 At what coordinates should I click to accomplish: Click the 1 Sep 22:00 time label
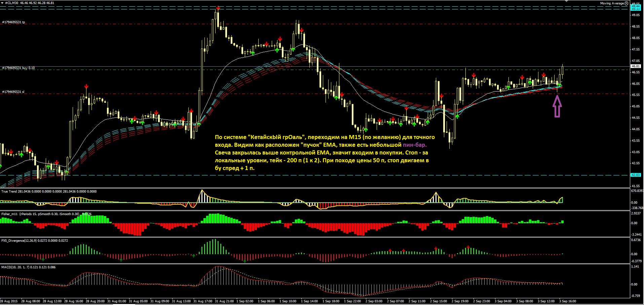coord(352,301)
